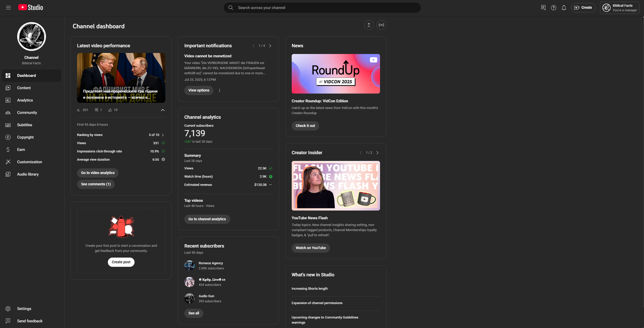Select Dashboard in the sidebar
Screen dimensions: 644x328
tap(31, 76)
